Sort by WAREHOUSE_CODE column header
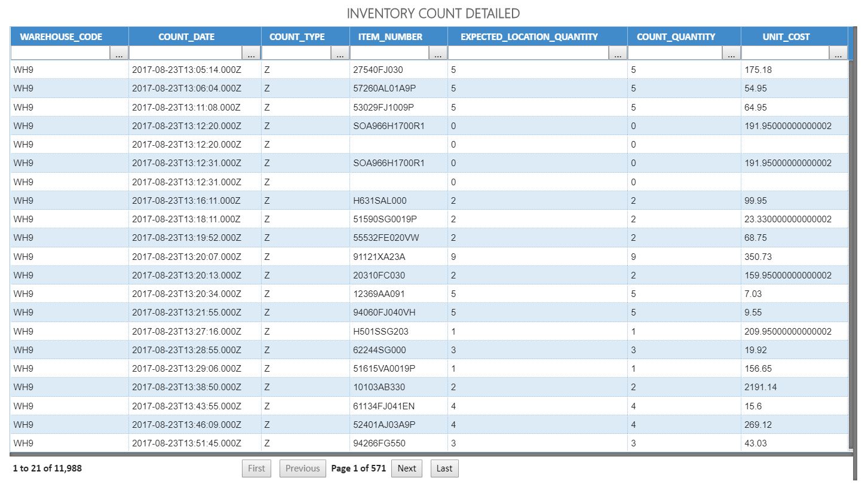 point(61,37)
